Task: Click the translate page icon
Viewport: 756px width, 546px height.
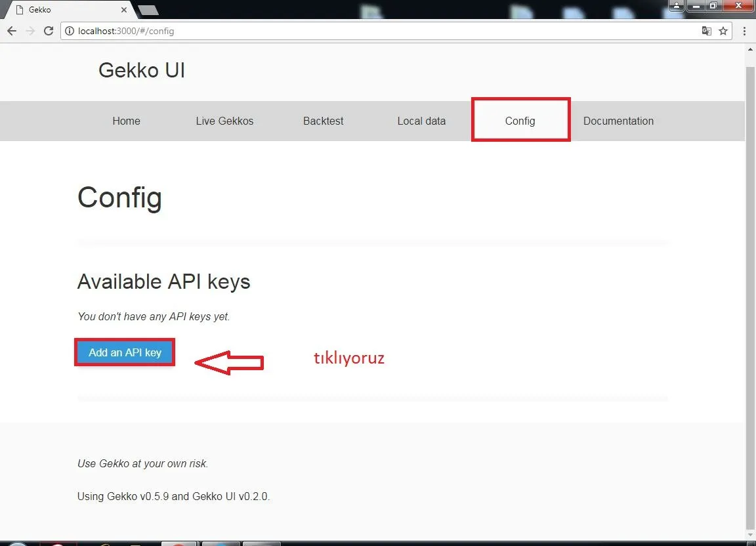Action: (706, 31)
